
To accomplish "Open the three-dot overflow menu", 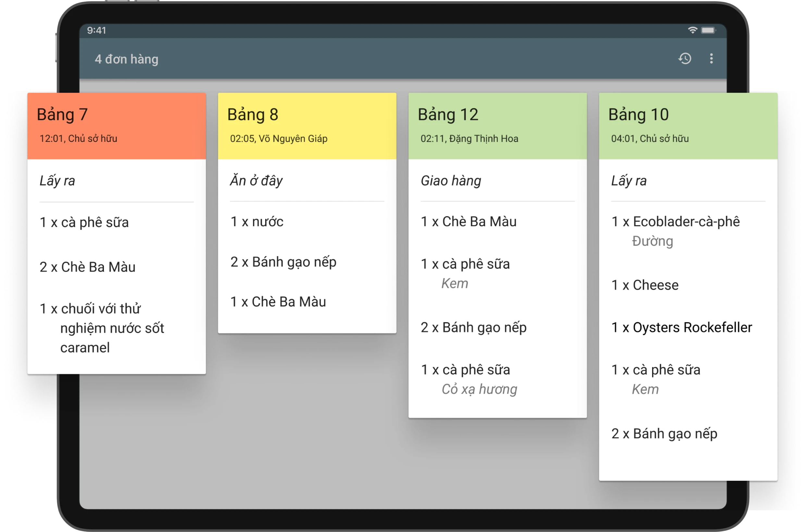I will point(711,59).
